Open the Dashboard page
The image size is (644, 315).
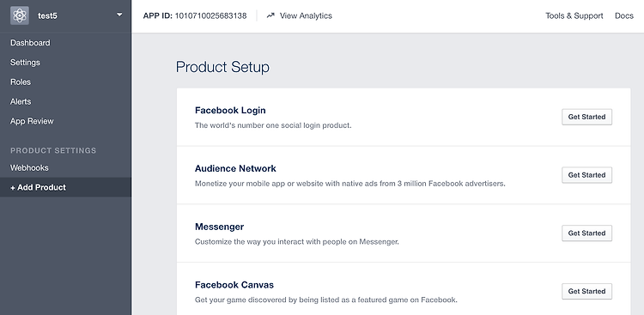coord(30,43)
